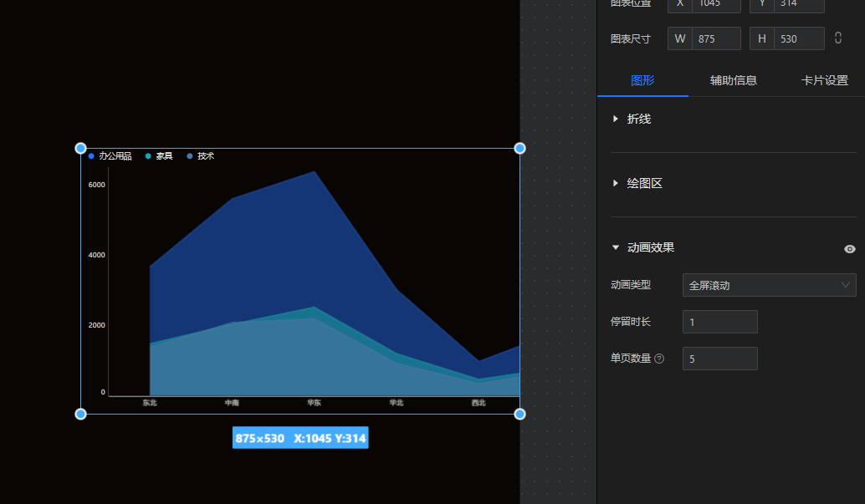This screenshot has height=504, width=865.
Task: Expand the 绘图区 section
Action: tap(644, 183)
